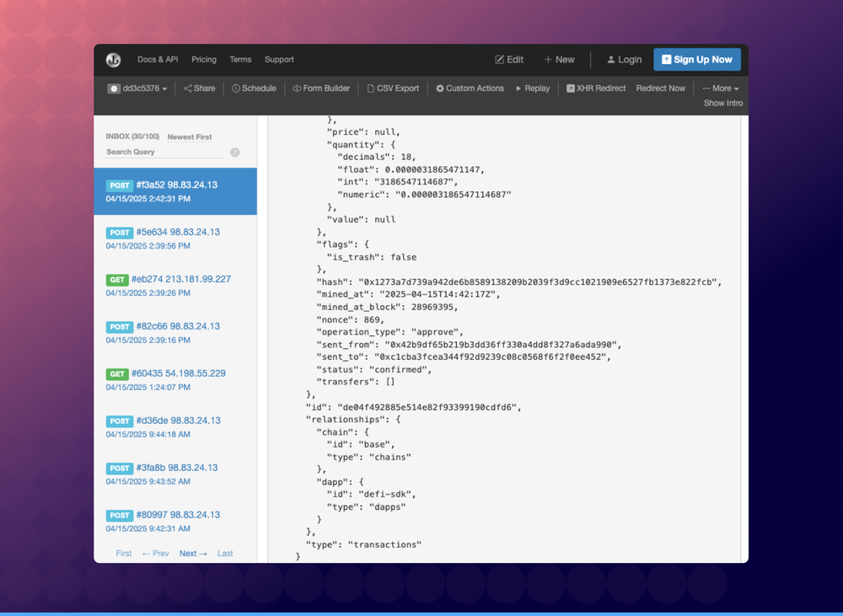Select the GET request #eb274
Screen dimensions: 843x616
(x=168, y=279)
